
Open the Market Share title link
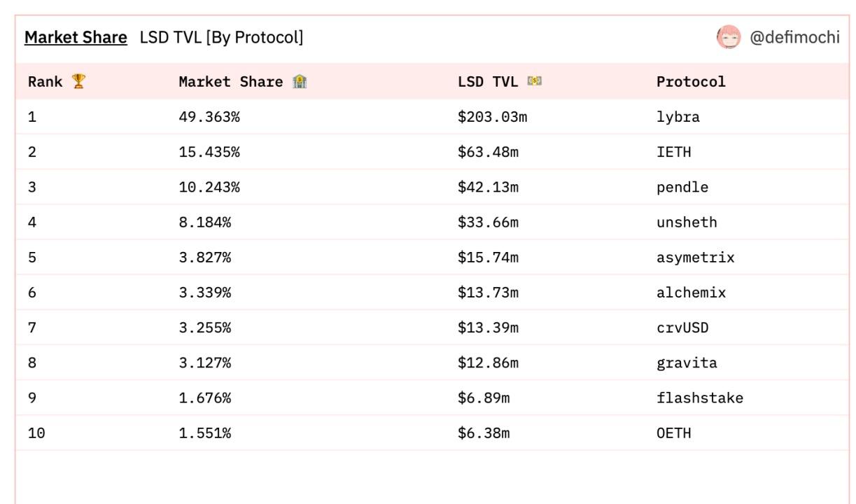tap(76, 37)
